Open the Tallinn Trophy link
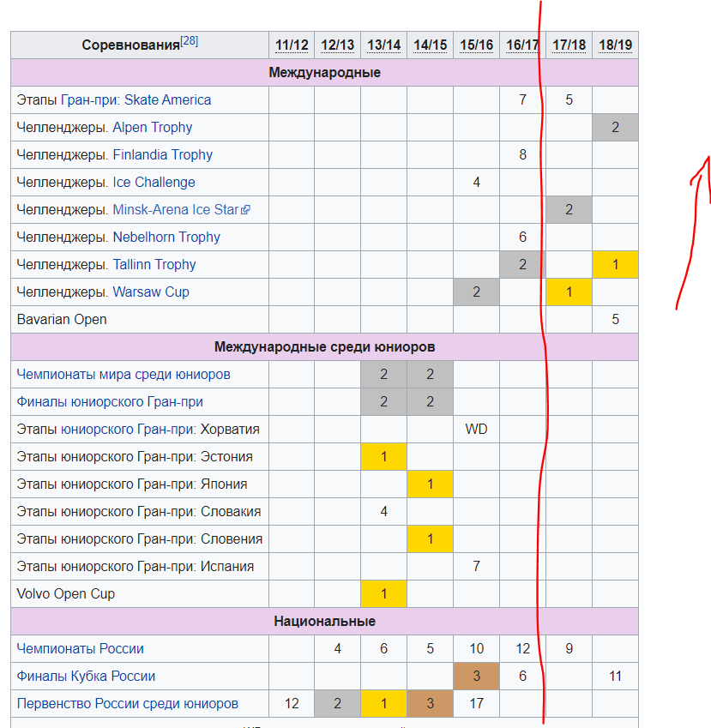The width and height of the screenshot is (711, 728). (154, 264)
